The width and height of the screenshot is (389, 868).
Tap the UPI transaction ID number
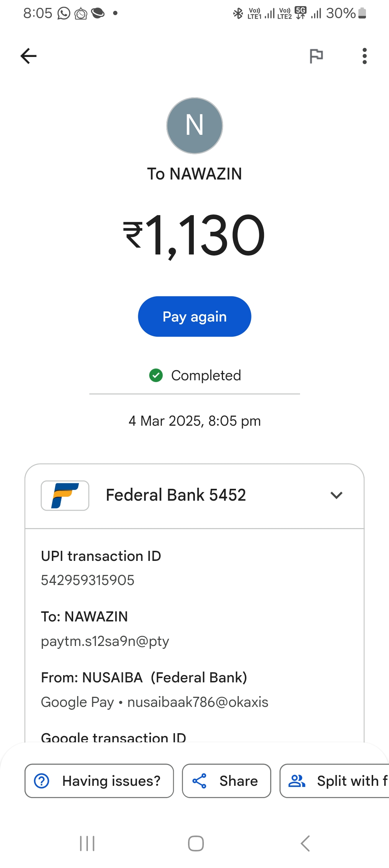click(x=88, y=580)
